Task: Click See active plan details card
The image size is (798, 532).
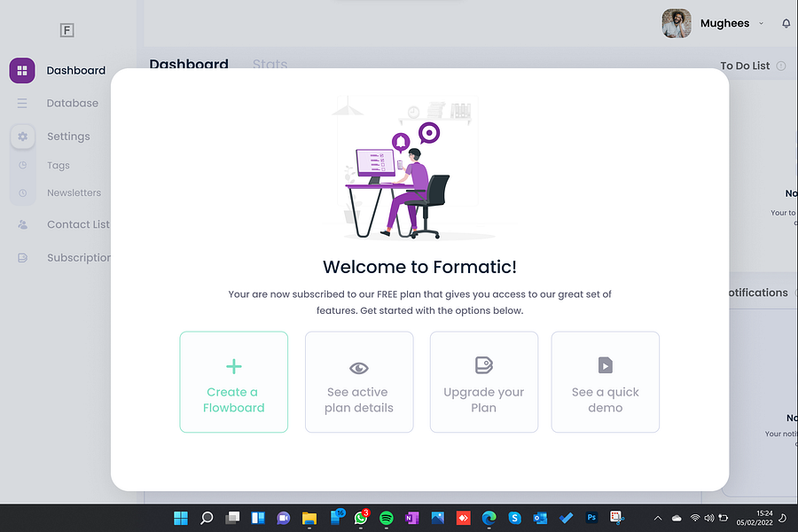Action: pyautogui.click(x=359, y=382)
